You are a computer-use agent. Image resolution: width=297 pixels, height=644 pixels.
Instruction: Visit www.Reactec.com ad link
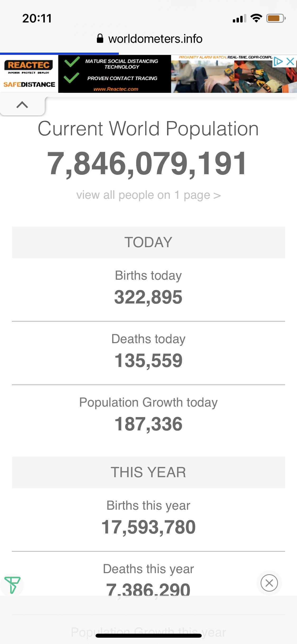116,89
